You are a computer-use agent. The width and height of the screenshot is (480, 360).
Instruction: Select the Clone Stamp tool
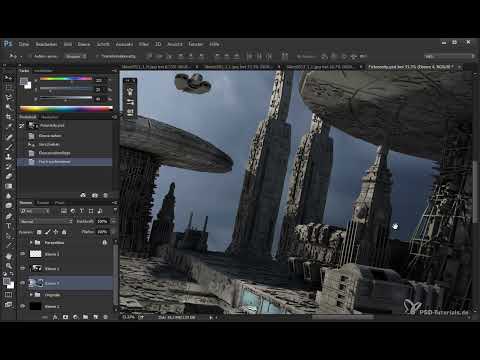(8, 156)
